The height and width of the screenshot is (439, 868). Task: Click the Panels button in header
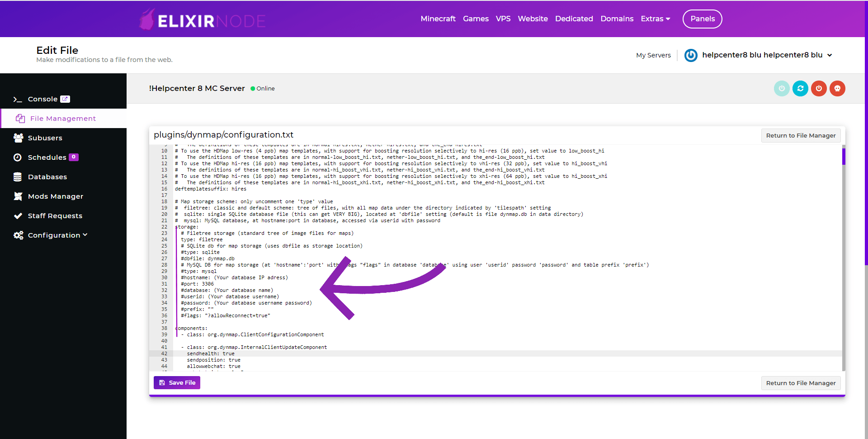click(702, 19)
